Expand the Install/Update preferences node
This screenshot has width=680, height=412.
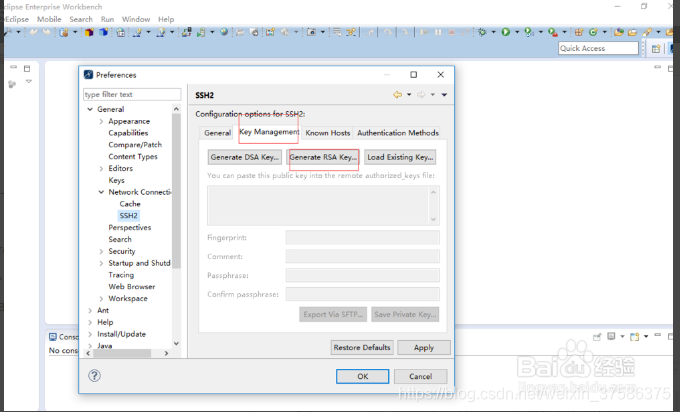coord(90,334)
